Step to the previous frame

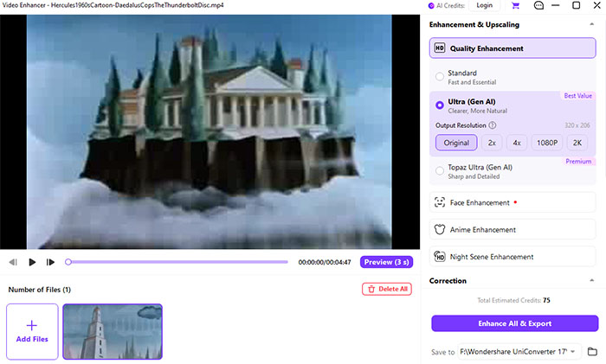13,262
